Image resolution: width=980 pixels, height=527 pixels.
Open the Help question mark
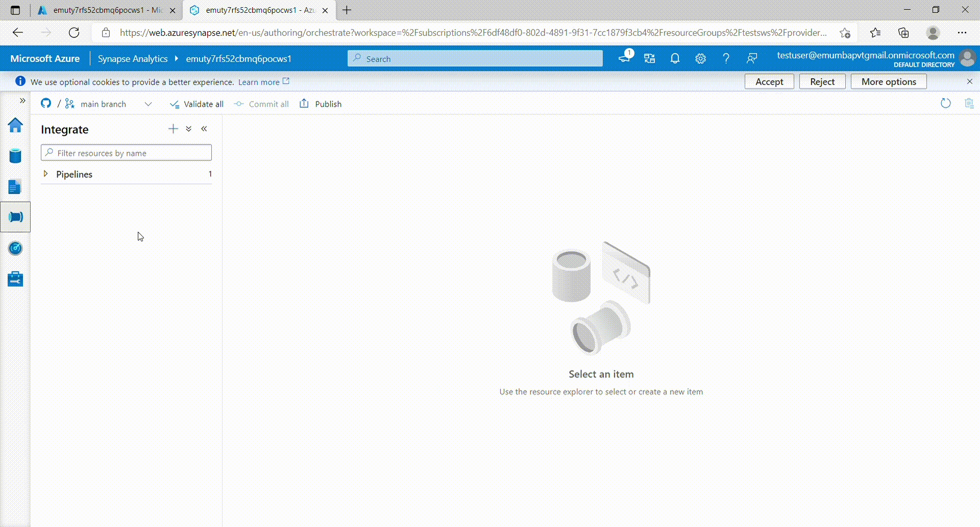726,59
